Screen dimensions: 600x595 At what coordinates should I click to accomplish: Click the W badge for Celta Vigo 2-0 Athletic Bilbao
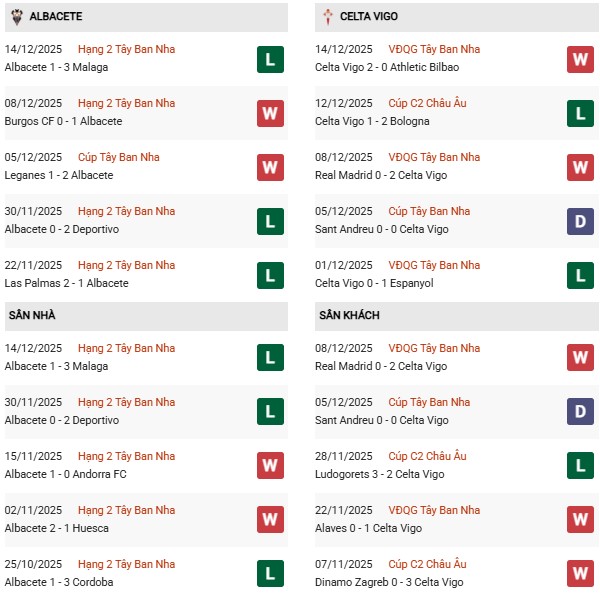[580, 59]
